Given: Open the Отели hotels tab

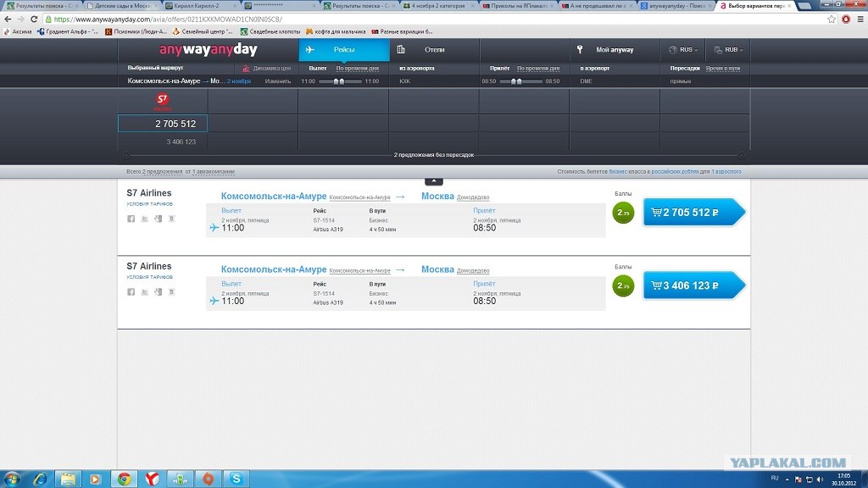Looking at the screenshot, I should (x=434, y=50).
